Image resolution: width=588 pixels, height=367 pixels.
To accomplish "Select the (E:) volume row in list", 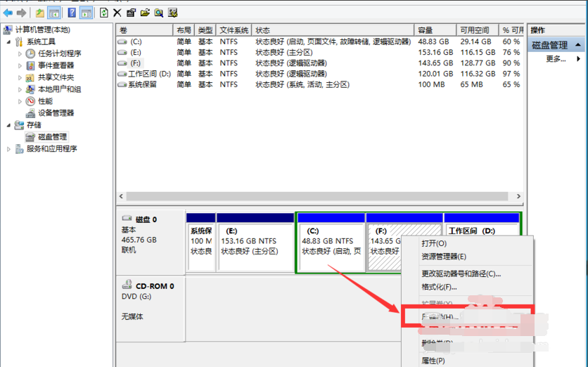I will coord(319,53).
